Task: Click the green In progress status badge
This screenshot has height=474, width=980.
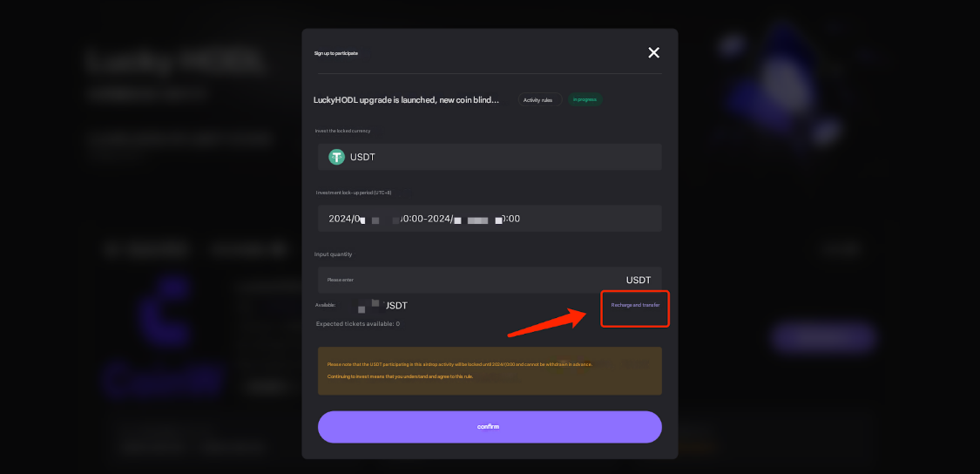Action: coord(585,99)
